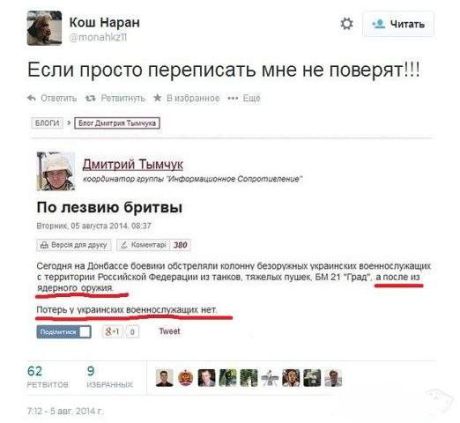Open the Дмитрий Тымчук author link

pos(133,164)
